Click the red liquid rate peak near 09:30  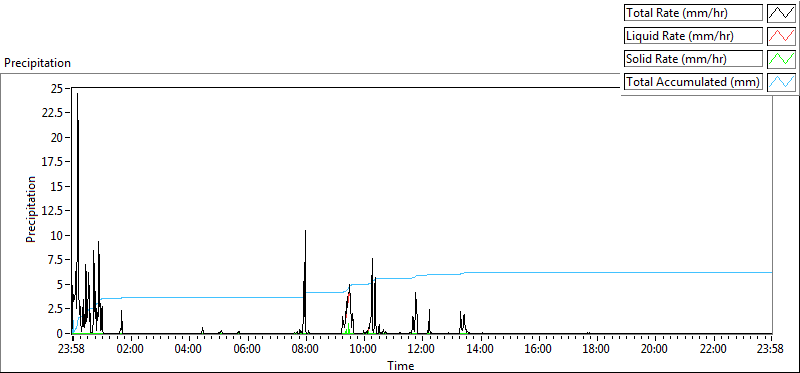click(x=348, y=295)
